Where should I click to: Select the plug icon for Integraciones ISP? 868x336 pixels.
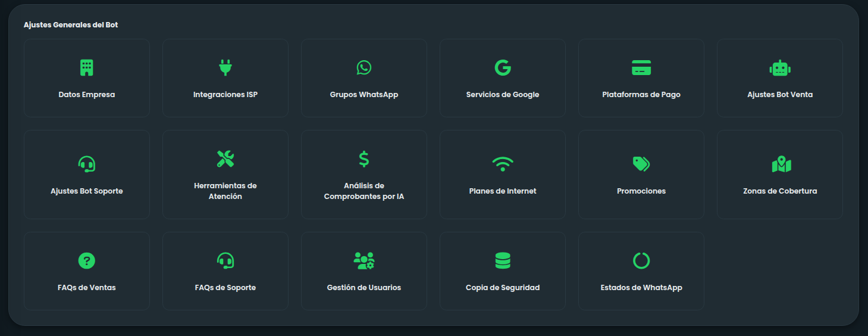point(225,68)
